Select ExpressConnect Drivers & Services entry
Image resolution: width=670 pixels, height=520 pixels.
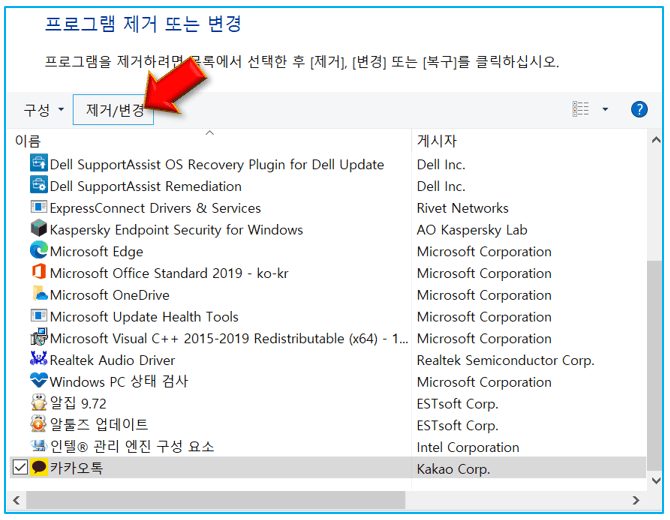155,208
